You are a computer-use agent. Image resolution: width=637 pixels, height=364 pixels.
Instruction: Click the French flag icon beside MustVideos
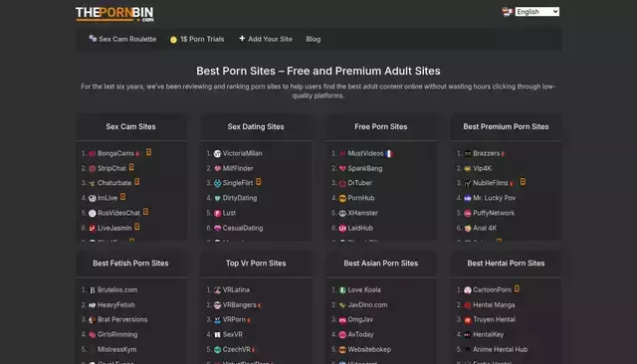click(389, 153)
